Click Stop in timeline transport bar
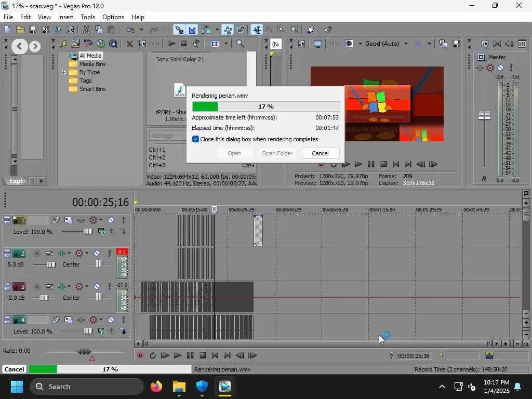The width and height of the screenshot is (532, 399). 203,355
